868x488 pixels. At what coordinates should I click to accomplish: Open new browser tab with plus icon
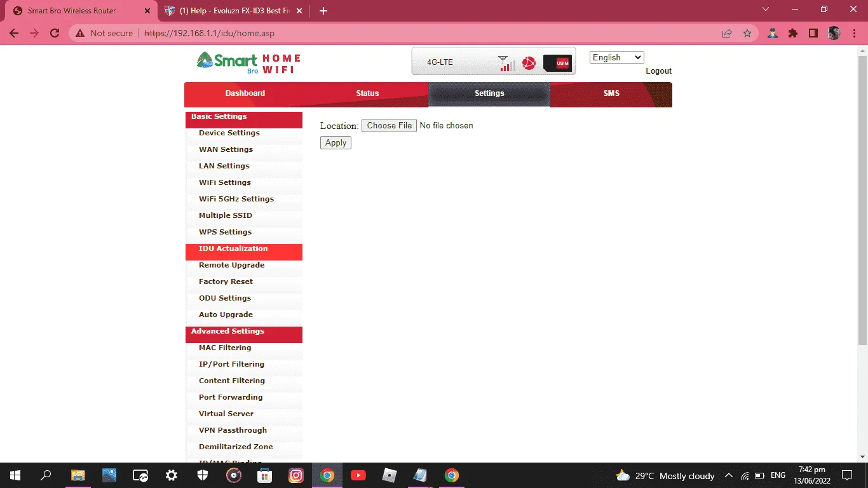pyautogui.click(x=323, y=11)
